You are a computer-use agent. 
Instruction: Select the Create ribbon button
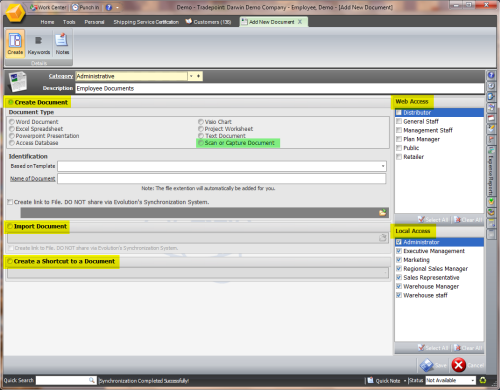(x=15, y=44)
